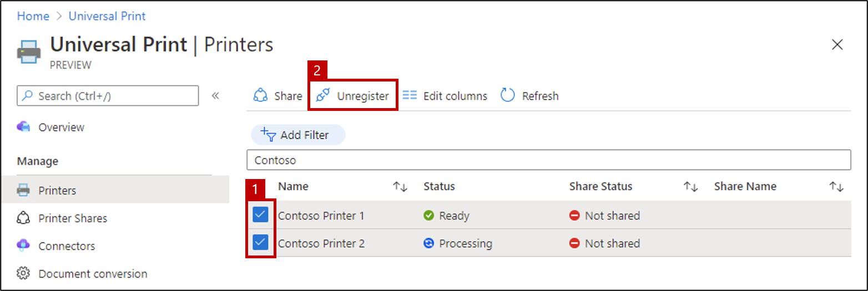Uncheck the Contoso Printer 2 checkbox
Image resolution: width=868 pixels, height=291 pixels.
[x=260, y=243]
